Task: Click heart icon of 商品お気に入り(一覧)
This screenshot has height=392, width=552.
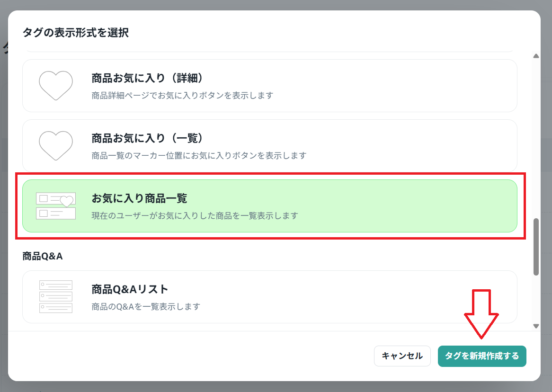Action: pyautogui.click(x=55, y=146)
